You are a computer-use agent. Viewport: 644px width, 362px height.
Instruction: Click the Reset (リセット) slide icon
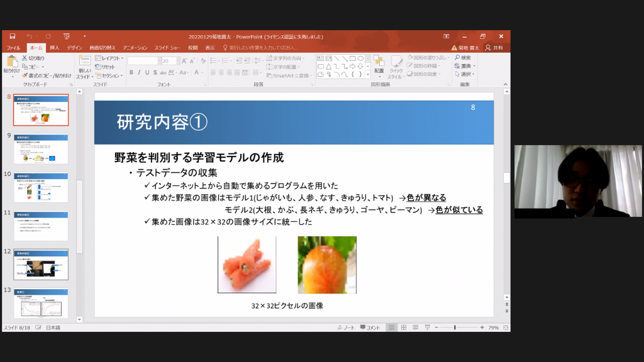click(104, 67)
